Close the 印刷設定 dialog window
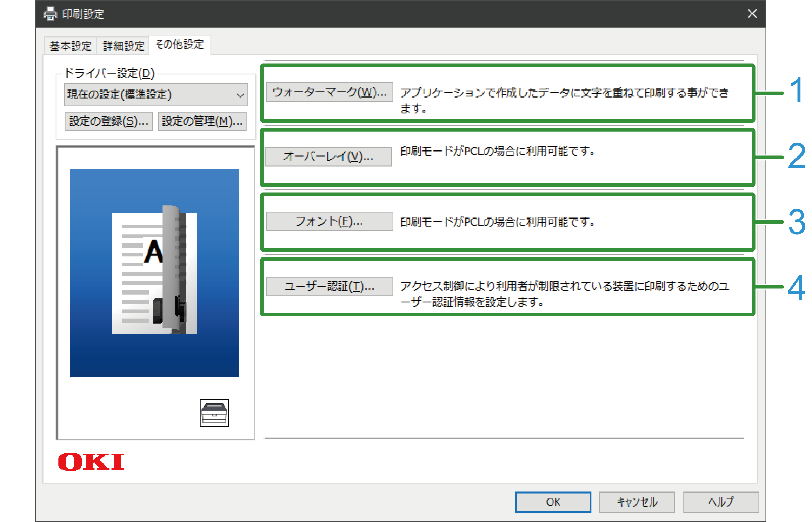Viewport: 812px width, 522px height. point(752,14)
